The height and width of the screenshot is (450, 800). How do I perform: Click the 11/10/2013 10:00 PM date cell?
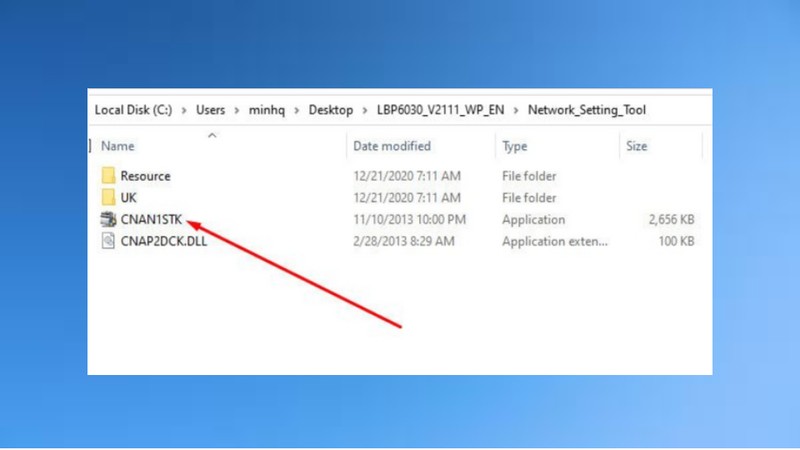[410, 219]
